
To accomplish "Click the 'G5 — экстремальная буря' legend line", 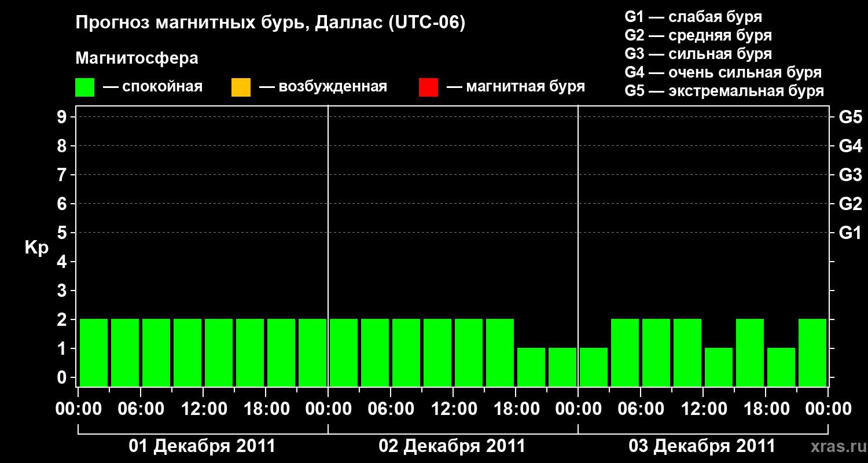I will point(724,91).
